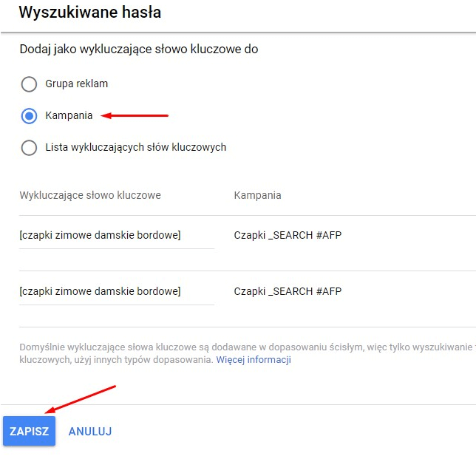
Task: Click campaign name in the first row
Action: (x=288, y=236)
